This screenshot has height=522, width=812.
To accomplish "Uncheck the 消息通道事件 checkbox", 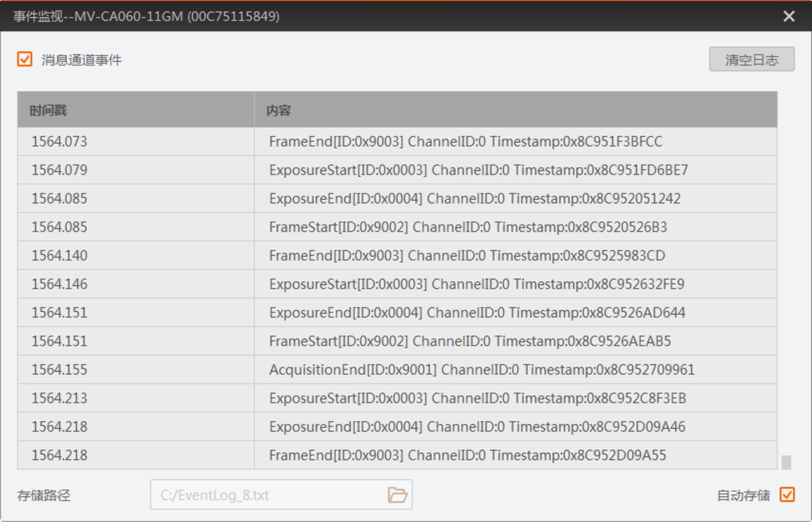I will 25,59.
